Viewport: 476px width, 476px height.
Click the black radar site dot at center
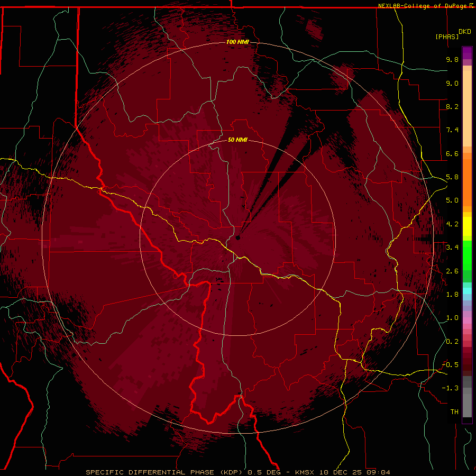(238, 237)
